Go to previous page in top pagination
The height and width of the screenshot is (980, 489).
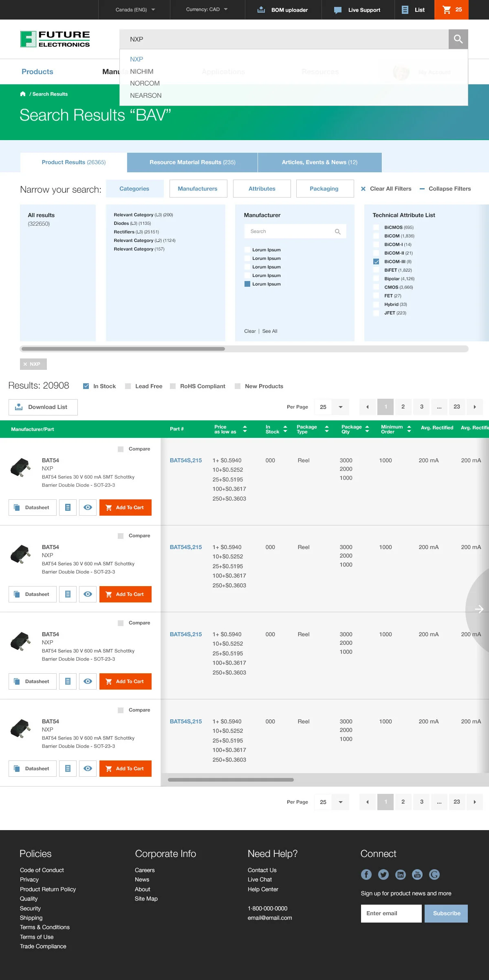[x=367, y=407]
